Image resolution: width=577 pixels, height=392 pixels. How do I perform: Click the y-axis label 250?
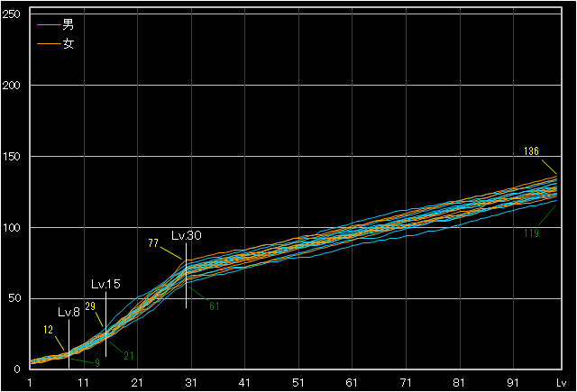click(11, 14)
